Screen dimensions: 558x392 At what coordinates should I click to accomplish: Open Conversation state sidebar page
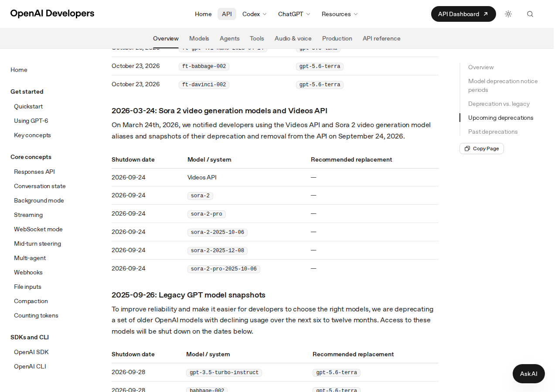click(40, 186)
